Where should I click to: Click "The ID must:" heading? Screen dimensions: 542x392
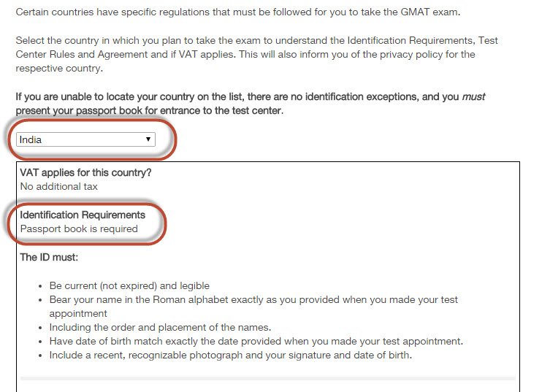[48, 257]
